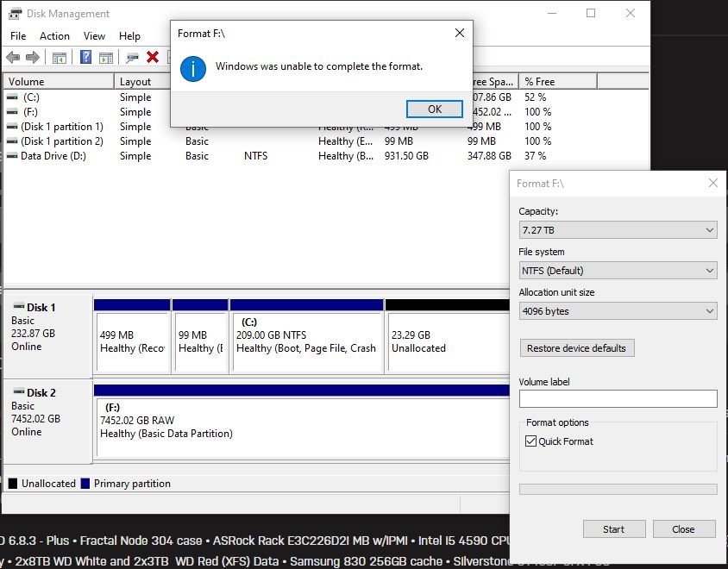The height and width of the screenshot is (569, 728).
Task: Close the Format F:\ options window
Action: click(713, 184)
